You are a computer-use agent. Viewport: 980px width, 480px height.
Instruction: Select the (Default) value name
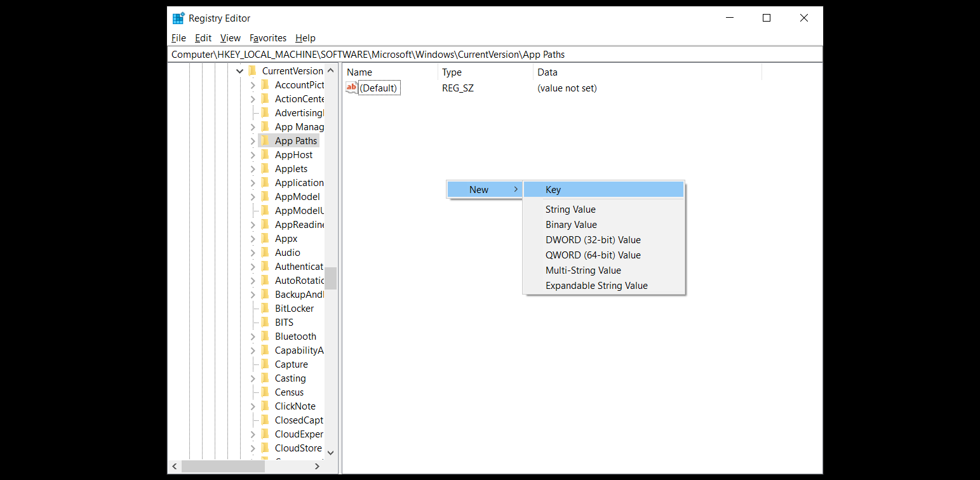[379, 88]
